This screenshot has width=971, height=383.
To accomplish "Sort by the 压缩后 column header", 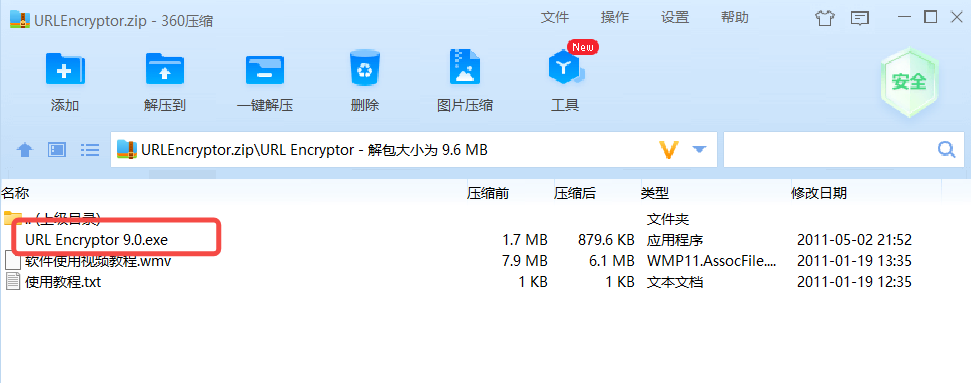I will pos(575,193).
